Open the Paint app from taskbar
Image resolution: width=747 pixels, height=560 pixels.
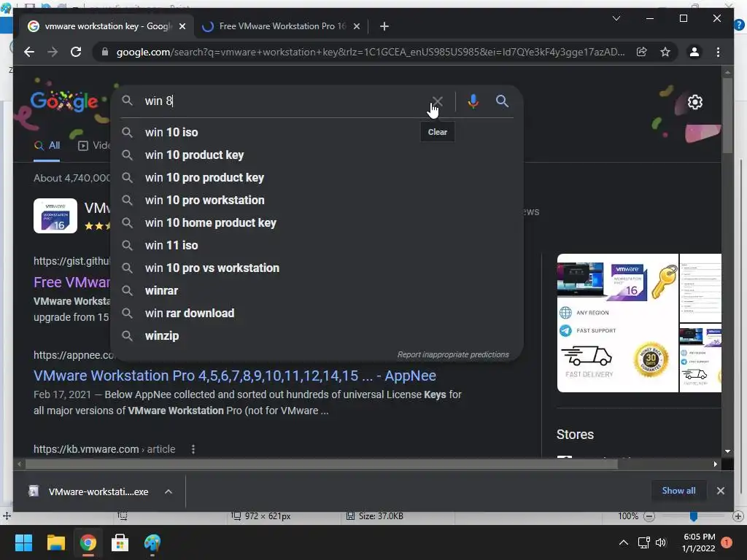tap(152, 542)
